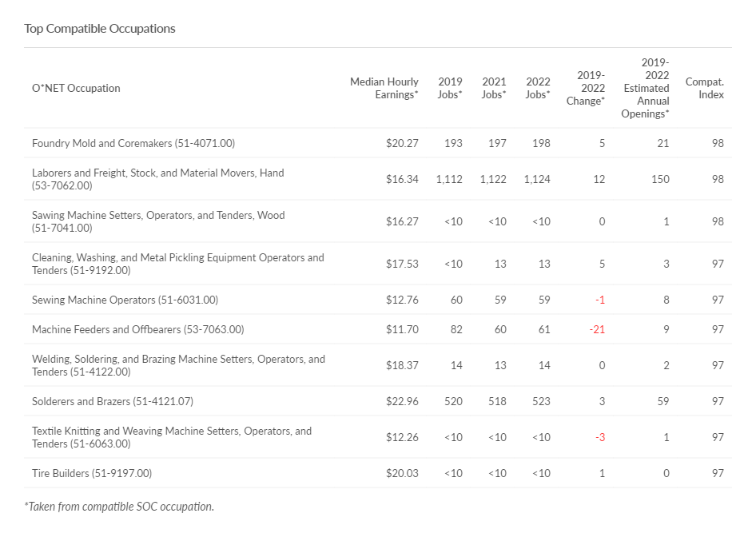Click the 2019 Jobs column header
Image resolution: width=756 pixels, height=537 pixels.
tap(450, 88)
